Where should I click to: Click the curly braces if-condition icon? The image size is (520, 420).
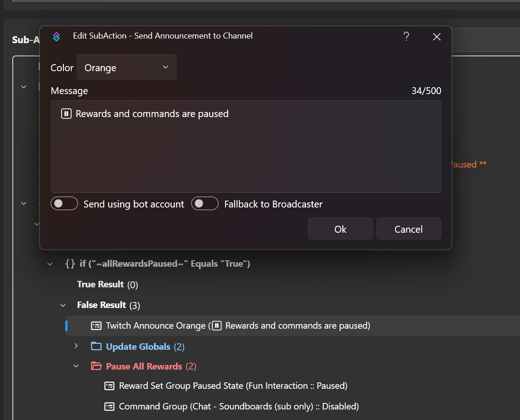tap(70, 264)
